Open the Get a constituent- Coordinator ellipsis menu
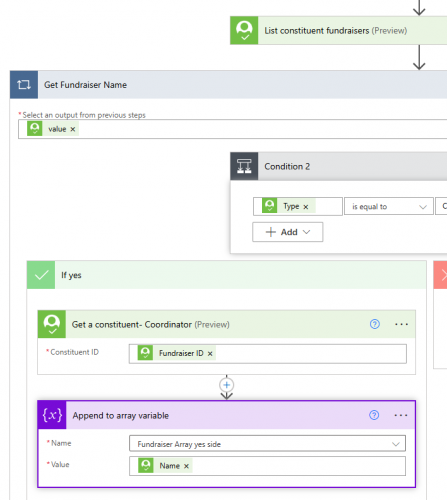This screenshot has height=500, width=447. coord(401,324)
